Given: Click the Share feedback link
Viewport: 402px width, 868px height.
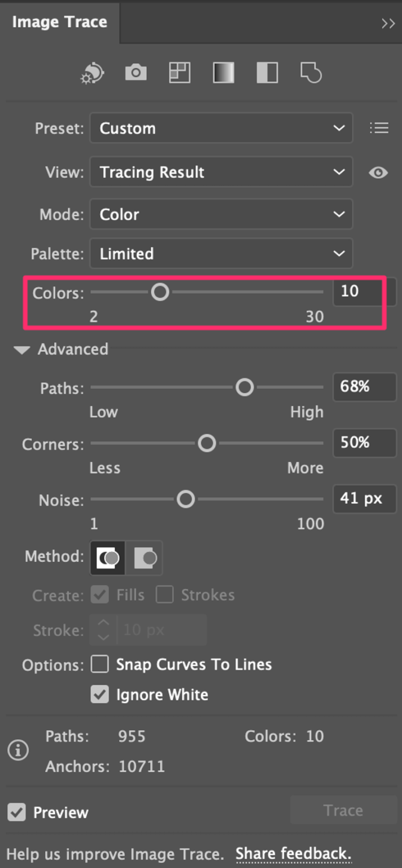Looking at the screenshot, I should click(x=292, y=853).
